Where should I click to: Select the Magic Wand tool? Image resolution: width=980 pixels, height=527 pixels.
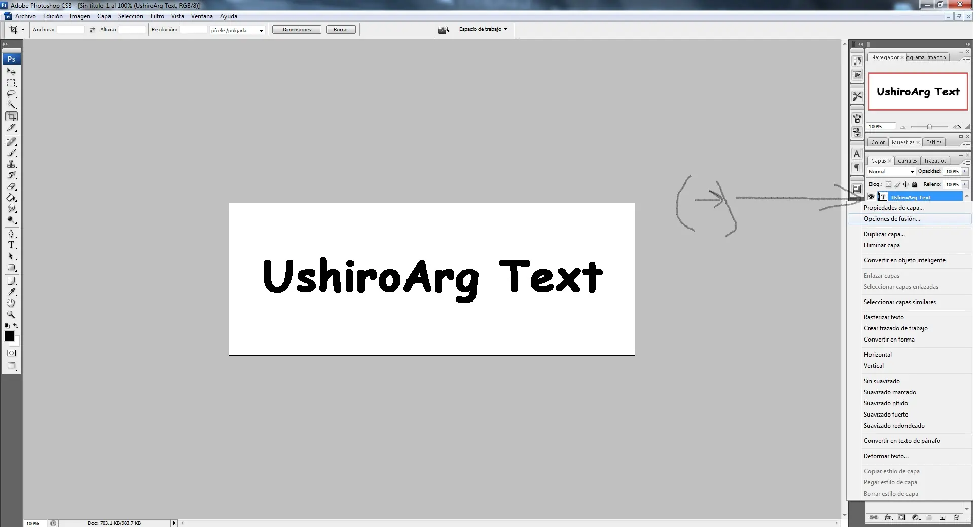[x=11, y=105]
